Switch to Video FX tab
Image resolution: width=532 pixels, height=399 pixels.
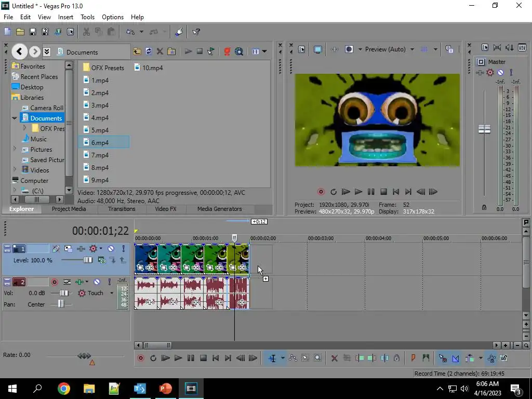click(166, 209)
